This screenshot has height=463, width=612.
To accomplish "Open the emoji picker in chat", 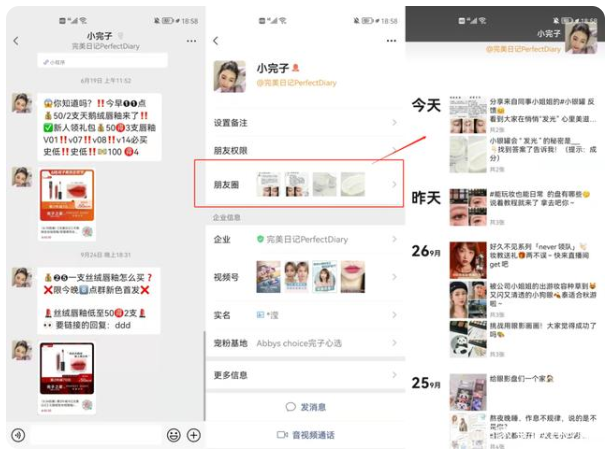I will click(174, 435).
